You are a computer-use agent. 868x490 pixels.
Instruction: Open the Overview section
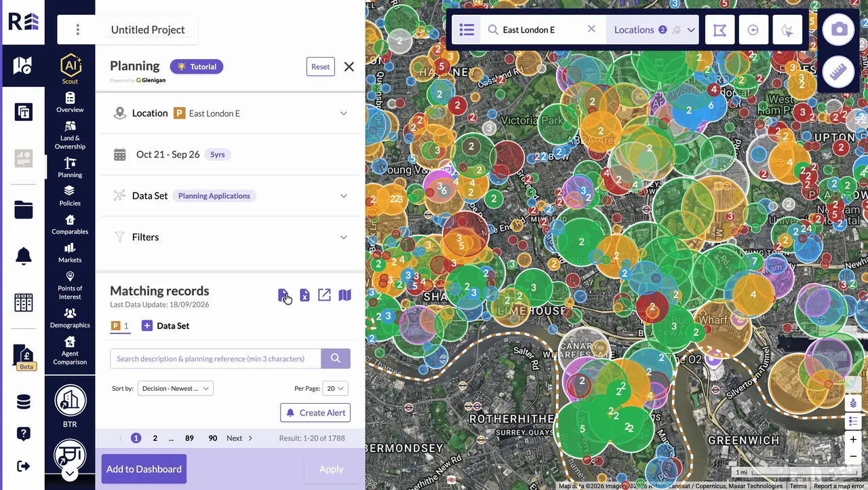pyautogui.click(x=70, y=103)
